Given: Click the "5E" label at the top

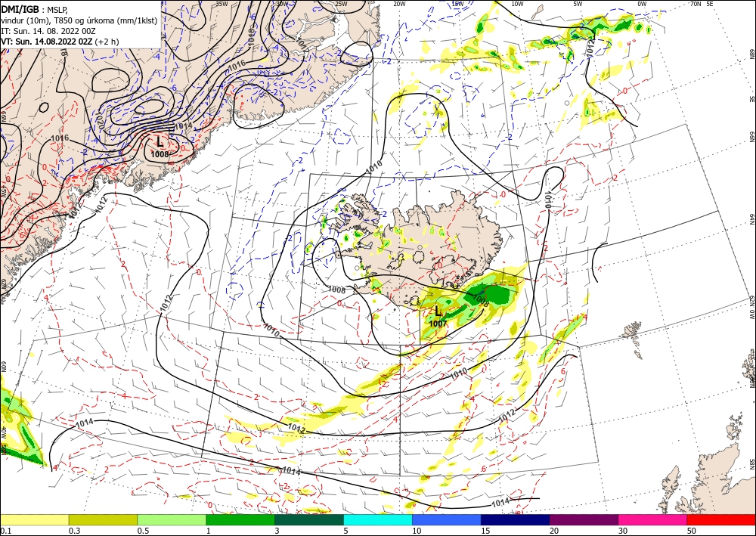Looking at the screenshot, I should pyautogui.click(x=710, y=3).
